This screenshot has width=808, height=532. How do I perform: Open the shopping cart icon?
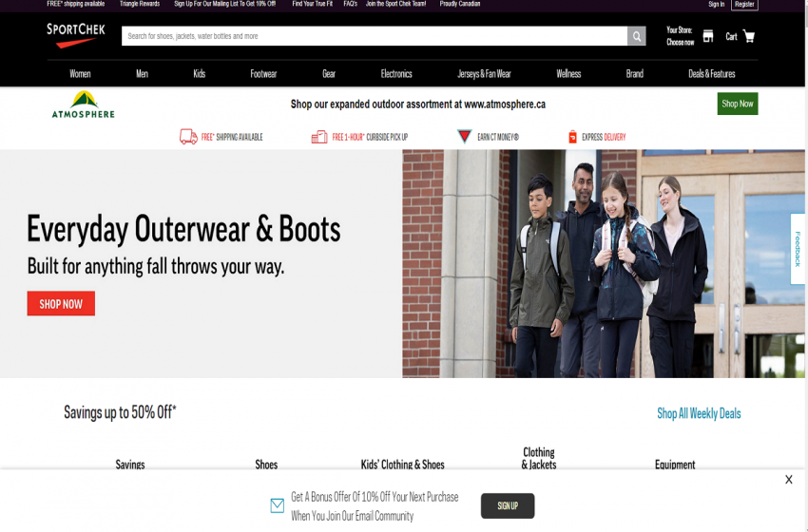point(749,36)
